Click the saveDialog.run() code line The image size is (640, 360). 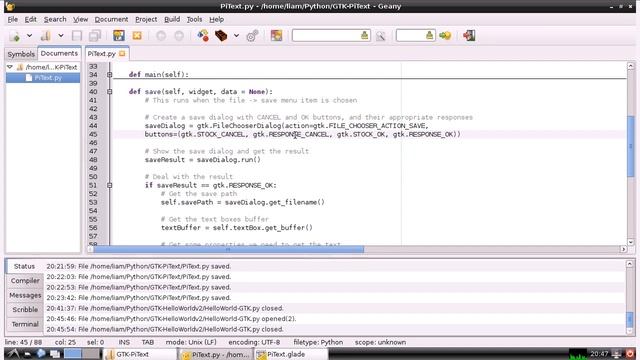[202, 160]
